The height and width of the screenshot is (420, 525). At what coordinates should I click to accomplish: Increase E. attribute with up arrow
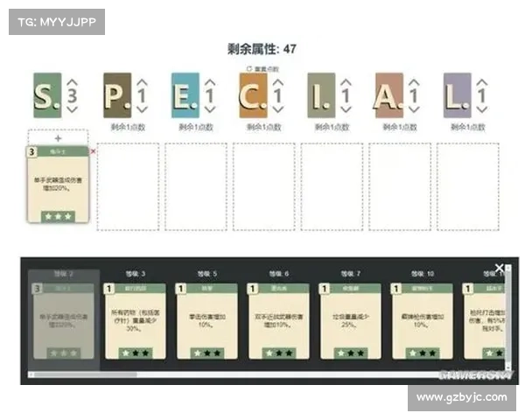(x=210, y=82)
